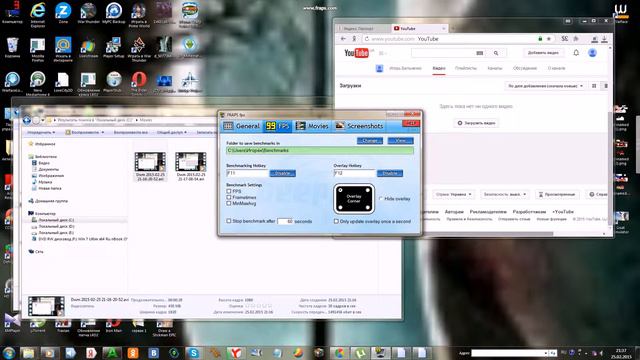The image size is (640, 360).
Task: Open the YouTube account avatar
Action: pyautogui.click(x=592, y=53)
